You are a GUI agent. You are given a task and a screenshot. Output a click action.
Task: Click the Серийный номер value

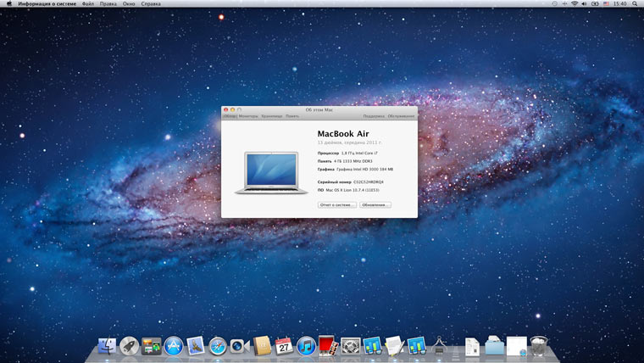[x=369, y=181]
